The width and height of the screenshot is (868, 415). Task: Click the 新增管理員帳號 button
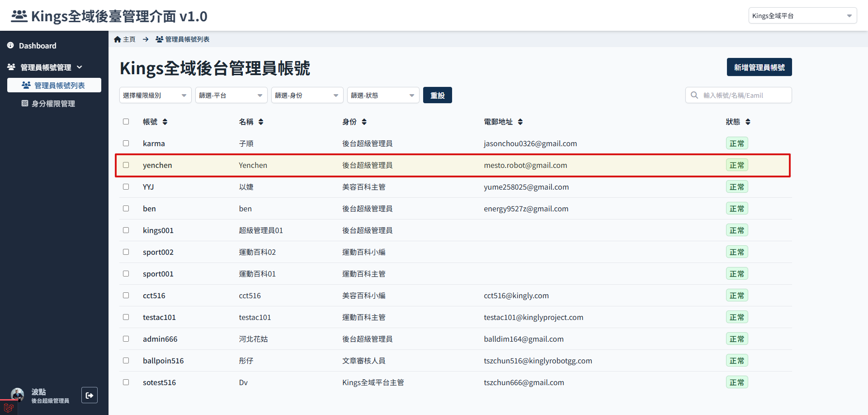point(759,67)
